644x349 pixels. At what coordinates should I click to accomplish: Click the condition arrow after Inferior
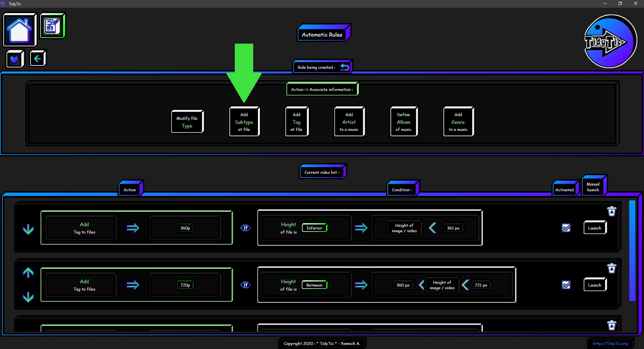[361, 228]
